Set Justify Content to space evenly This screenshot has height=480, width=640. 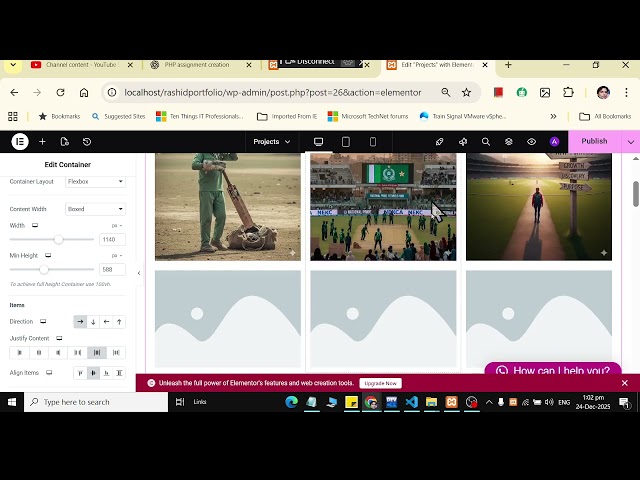[x=116, y=353]
